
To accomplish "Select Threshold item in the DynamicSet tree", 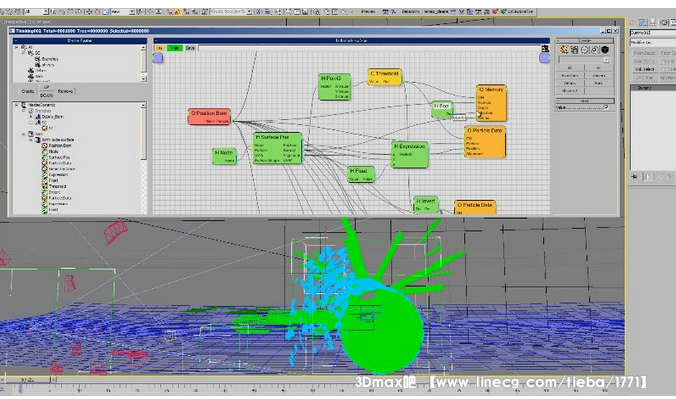I will pos(57,186).
